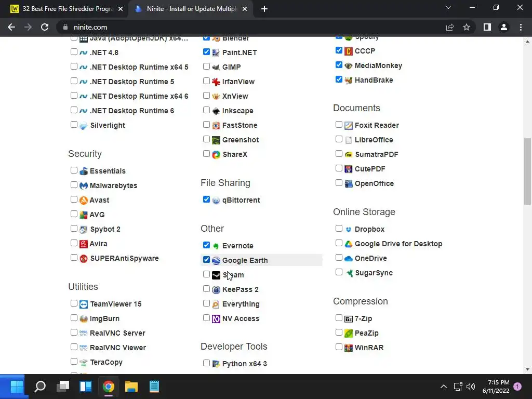Viewport: 532px width, 399px height.
Task: Show hidden system tray icons
Action: tap(444, 387)
